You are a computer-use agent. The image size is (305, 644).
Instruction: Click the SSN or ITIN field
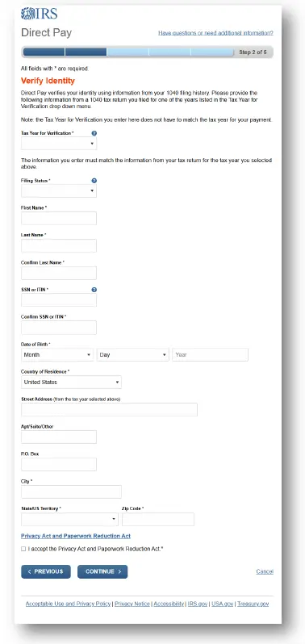pyautogui.click(x=59, y=300)
